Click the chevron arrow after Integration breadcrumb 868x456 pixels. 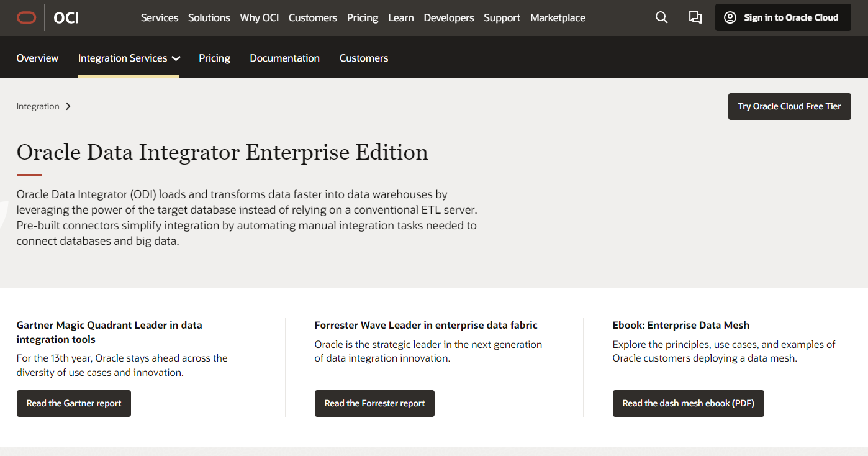tap(68, 106)
